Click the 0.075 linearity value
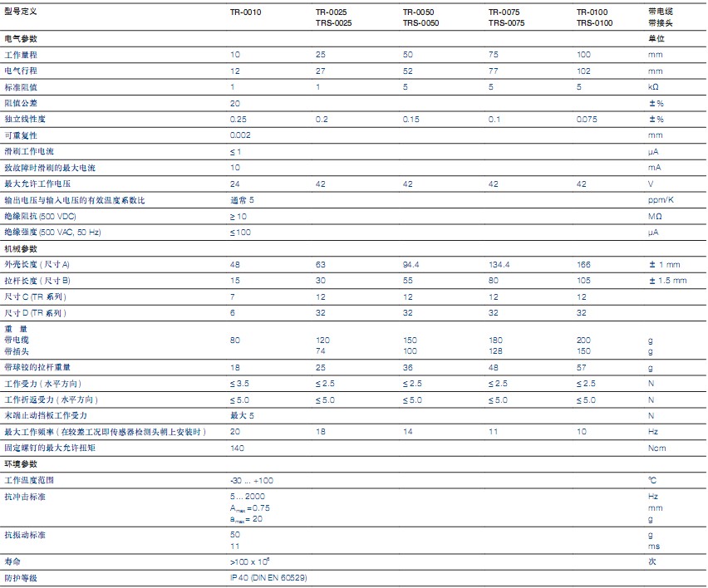Screen dimensions: 708x588 [586, 120]
